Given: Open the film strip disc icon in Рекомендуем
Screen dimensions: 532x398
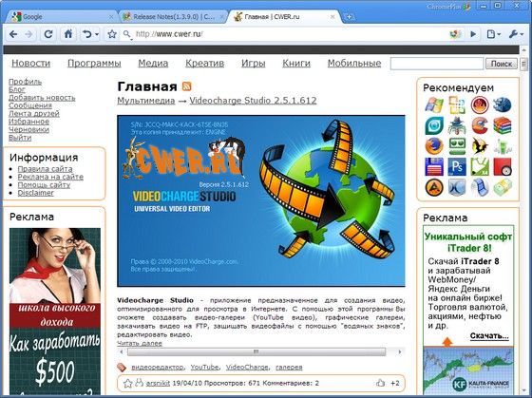Looking at the screenshot, I should tap(480, 188).
